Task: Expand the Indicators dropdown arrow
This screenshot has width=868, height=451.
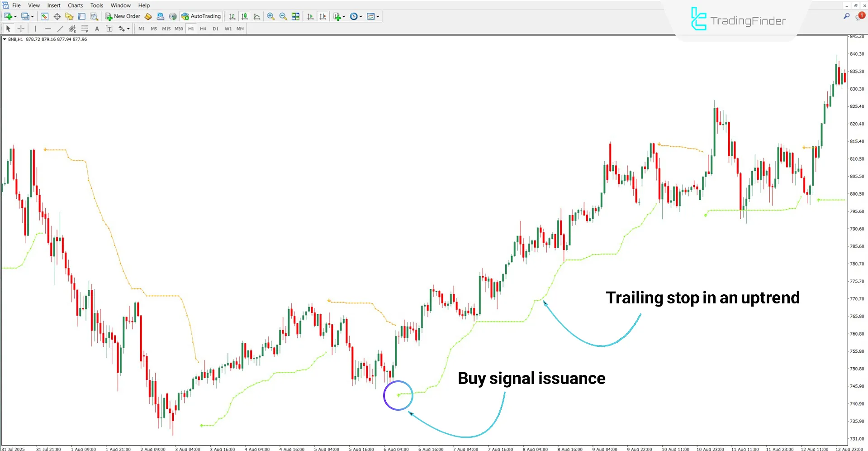Action: point(344,17)
